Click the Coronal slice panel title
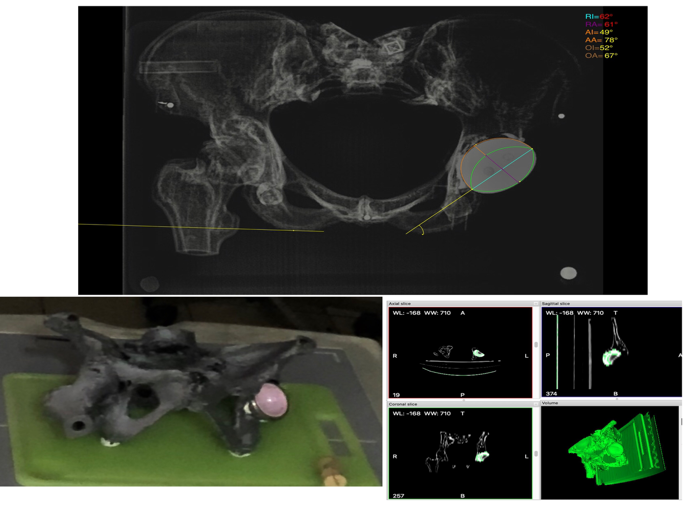Image resolution: width=700 pixels, height=525 pixels. tap(403, 404)
